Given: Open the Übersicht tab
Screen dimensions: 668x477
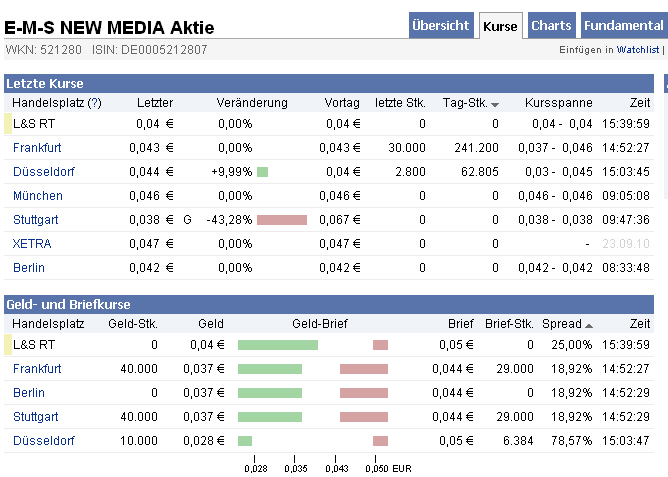Looking at the screenshot, I should click(x=441, y=26).
